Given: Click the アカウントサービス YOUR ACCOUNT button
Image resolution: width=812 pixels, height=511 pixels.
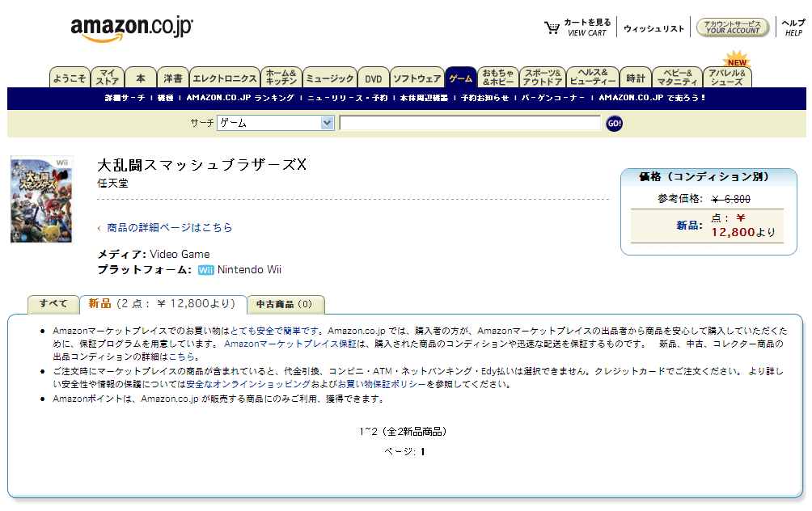Looking at the screenshot, I should (732, 27).
